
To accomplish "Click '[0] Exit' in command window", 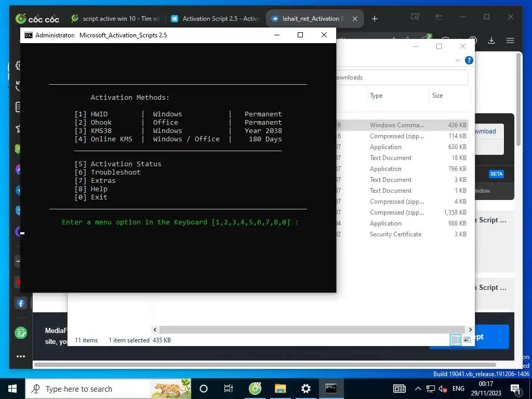I will click(91, 197).
